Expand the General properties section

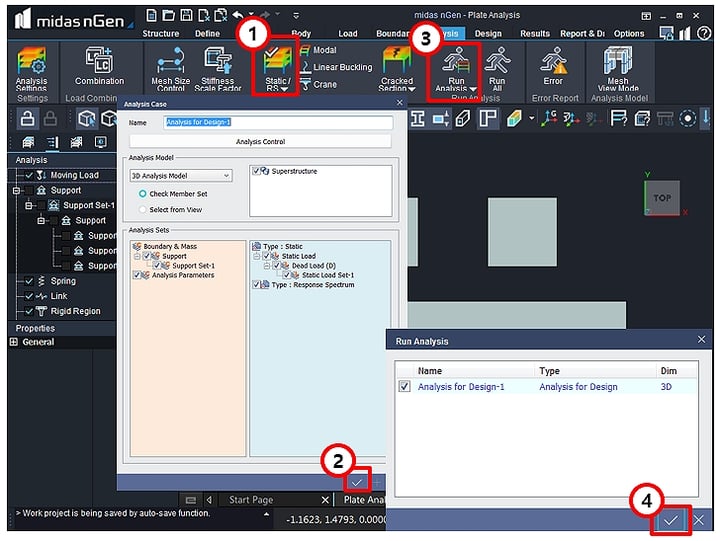[x=14, y=342]
